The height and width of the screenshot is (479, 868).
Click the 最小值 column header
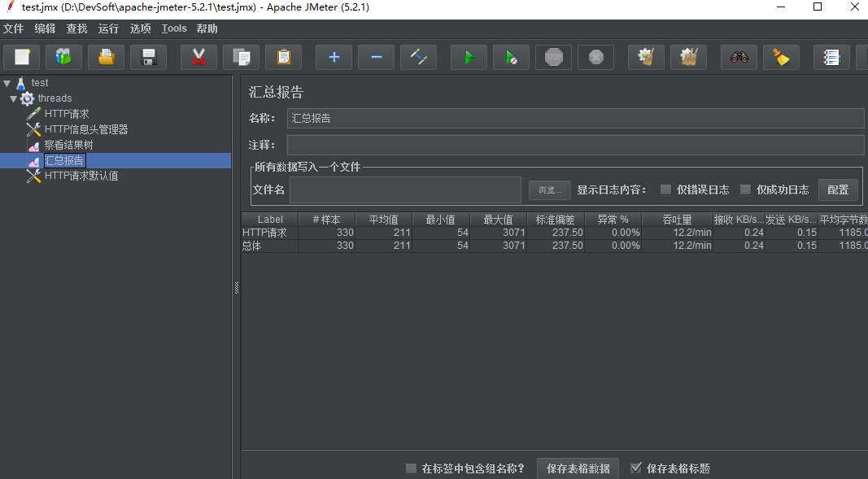441,220
